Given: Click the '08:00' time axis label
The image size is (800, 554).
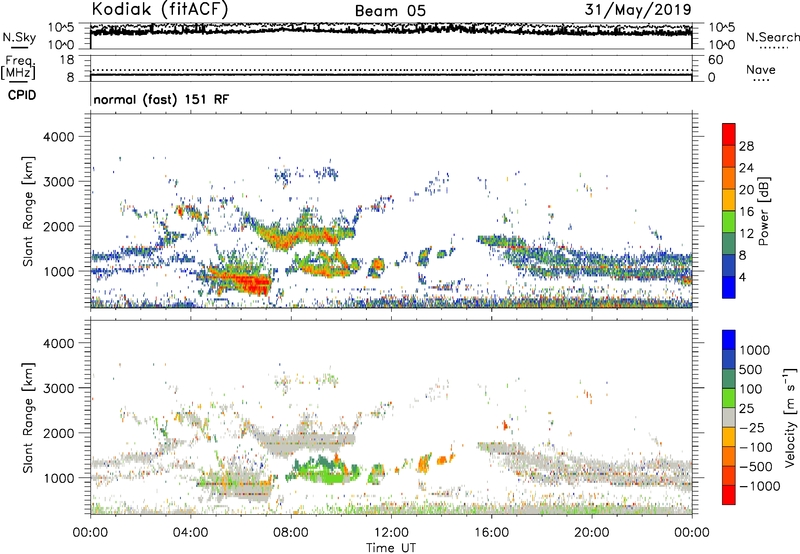Looking at the screenshot, I should [291, 533].
